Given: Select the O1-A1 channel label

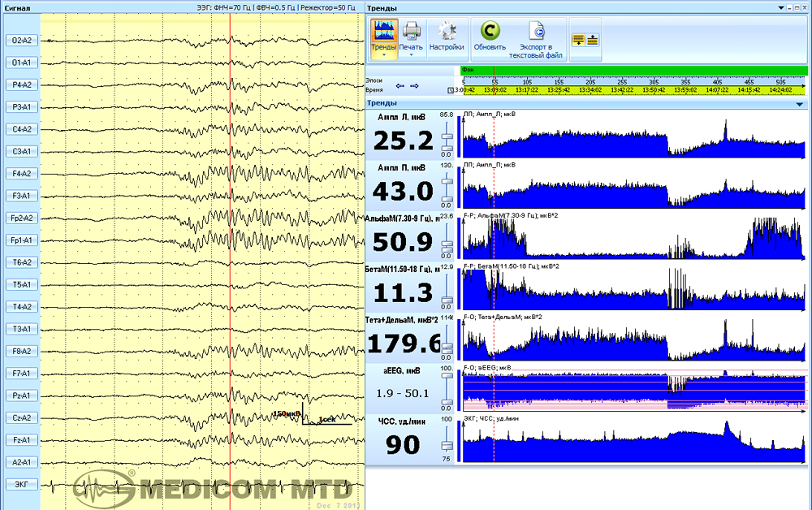Looking at the screenshot, I should coord(22,63).
